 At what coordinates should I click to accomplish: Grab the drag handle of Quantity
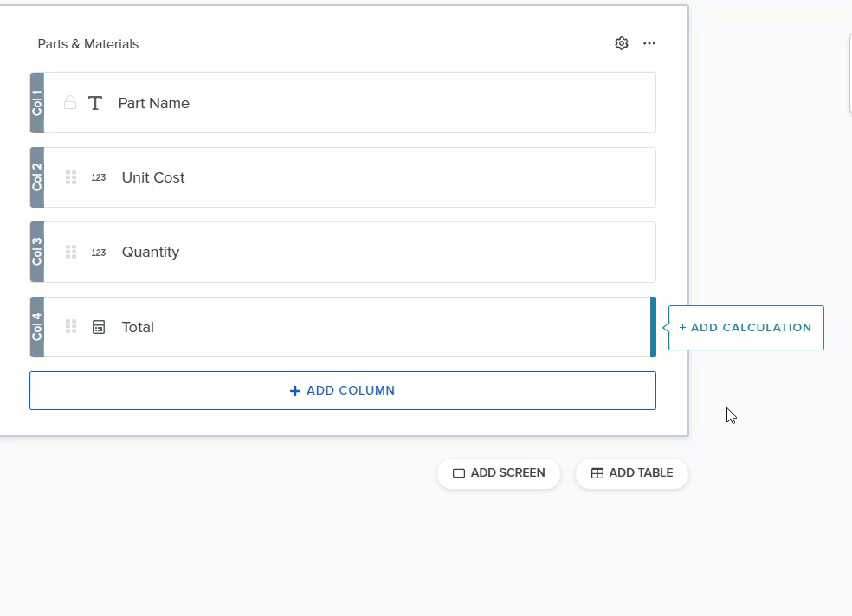(71, 252)
